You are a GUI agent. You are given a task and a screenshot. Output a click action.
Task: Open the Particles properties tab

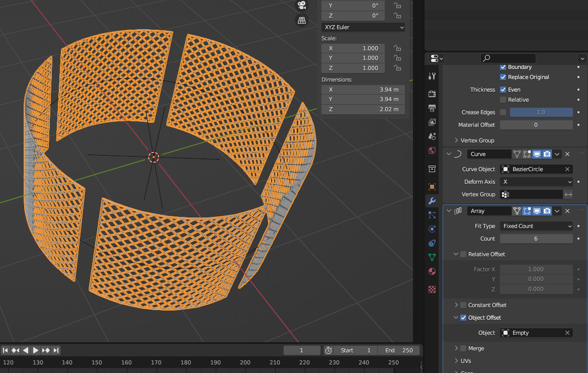(x=432, y=215)
